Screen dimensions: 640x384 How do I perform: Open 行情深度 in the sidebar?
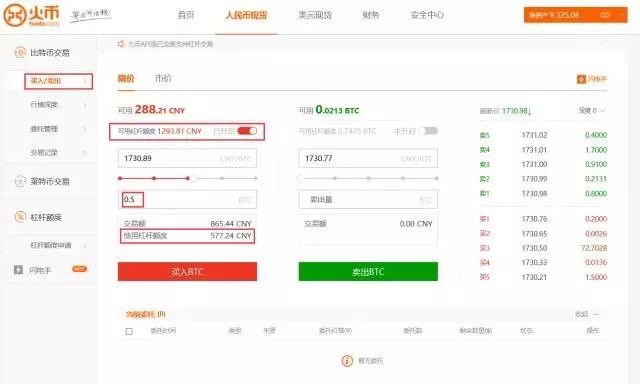coord(44,105)
